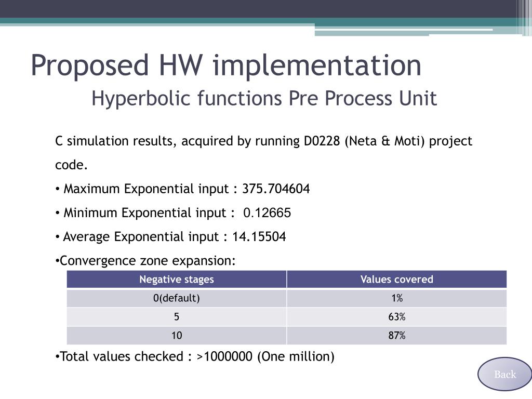Screen dimensions: 532x399
Task: Click the 'Values covered' table header
Action: tap(396, 279)
